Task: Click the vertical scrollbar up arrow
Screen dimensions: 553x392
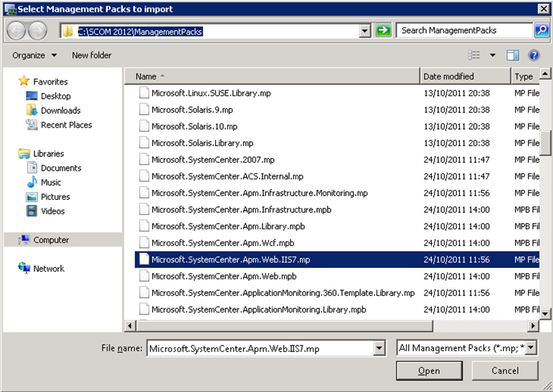Action: (545, 74)
